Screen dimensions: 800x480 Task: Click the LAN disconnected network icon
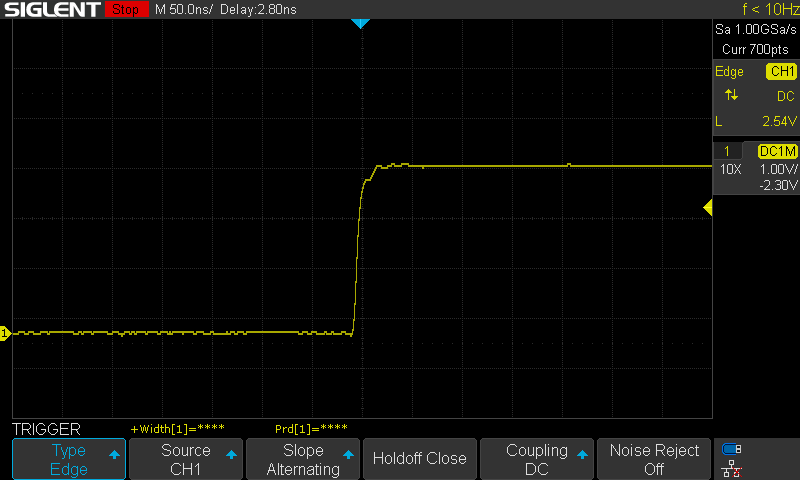(x=732, y=468)
